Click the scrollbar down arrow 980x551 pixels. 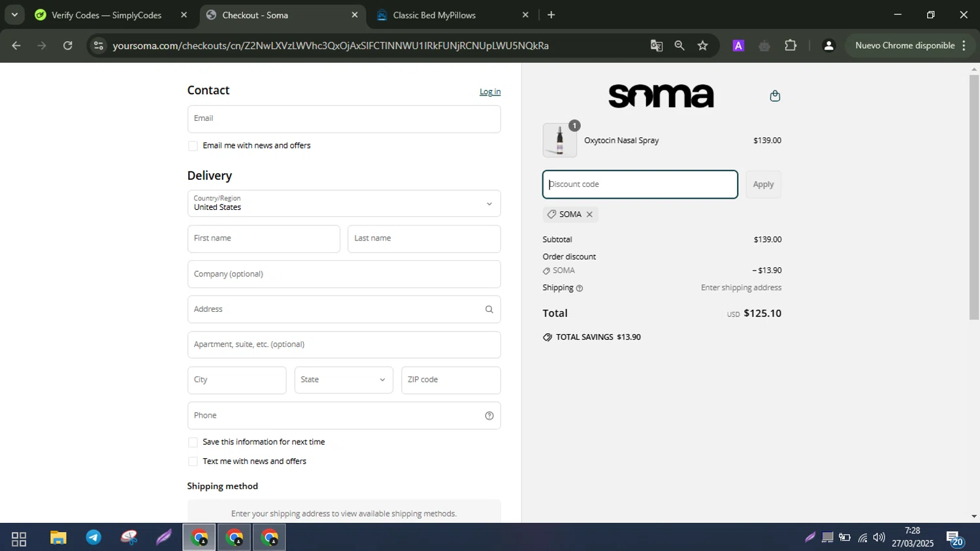tap(974, 516)
